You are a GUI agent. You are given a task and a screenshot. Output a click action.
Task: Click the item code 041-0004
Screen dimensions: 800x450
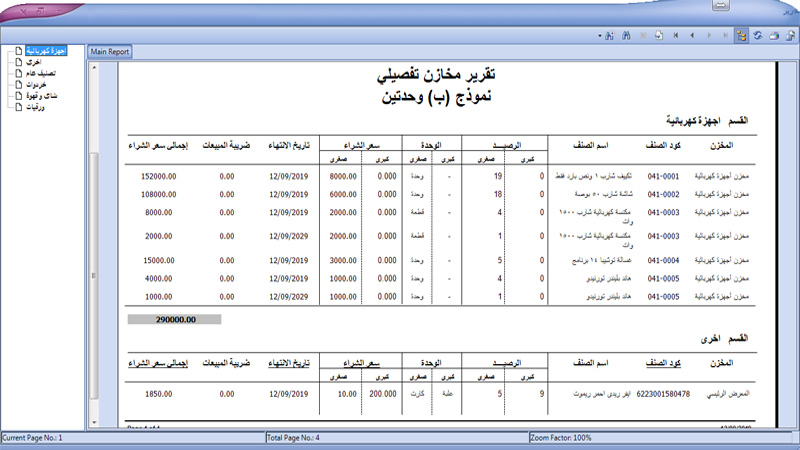[663, 261]
